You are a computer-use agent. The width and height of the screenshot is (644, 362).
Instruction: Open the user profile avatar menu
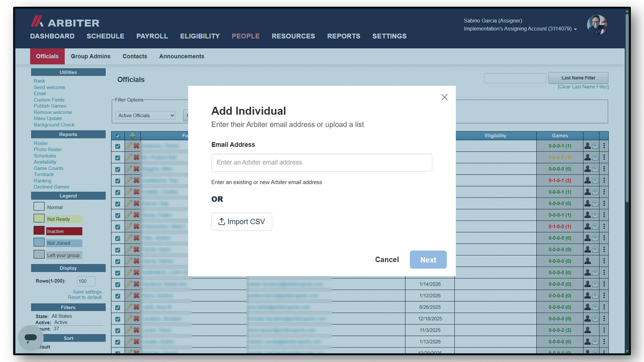[x=597, y=24]
